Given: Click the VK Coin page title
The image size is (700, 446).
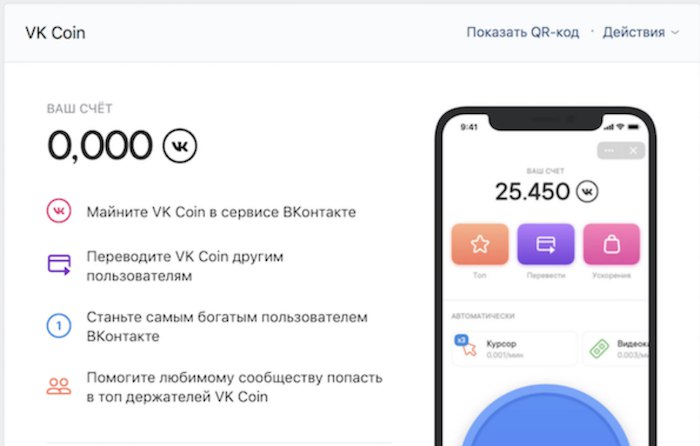Looking at the screenshot, I should click(x=55, y=33).
